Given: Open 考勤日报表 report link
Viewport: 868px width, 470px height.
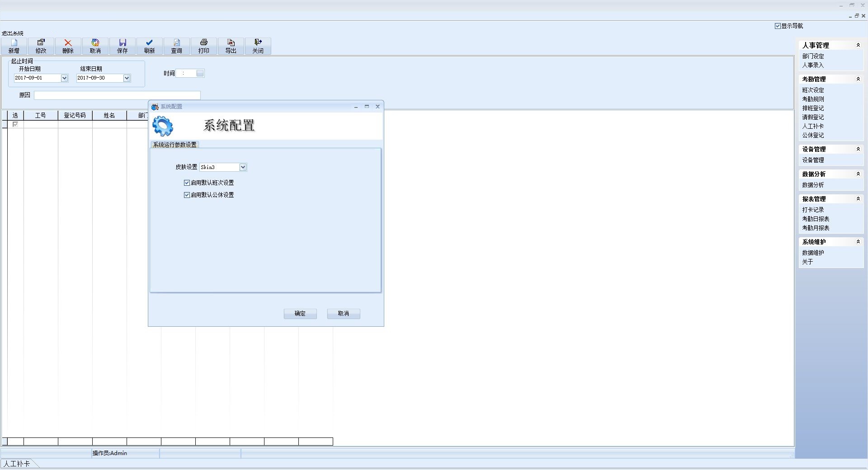Looking at the screenshot, I should coord(816,219).
